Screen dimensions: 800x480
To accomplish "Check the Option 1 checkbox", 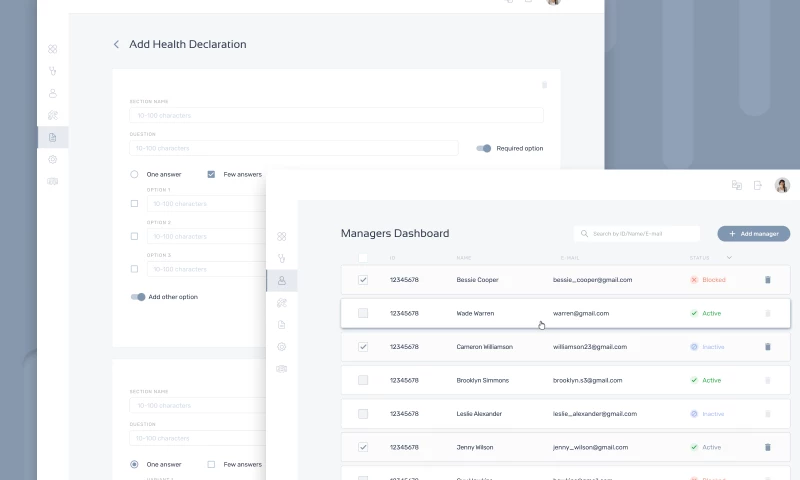I will [x=134, y=204].
